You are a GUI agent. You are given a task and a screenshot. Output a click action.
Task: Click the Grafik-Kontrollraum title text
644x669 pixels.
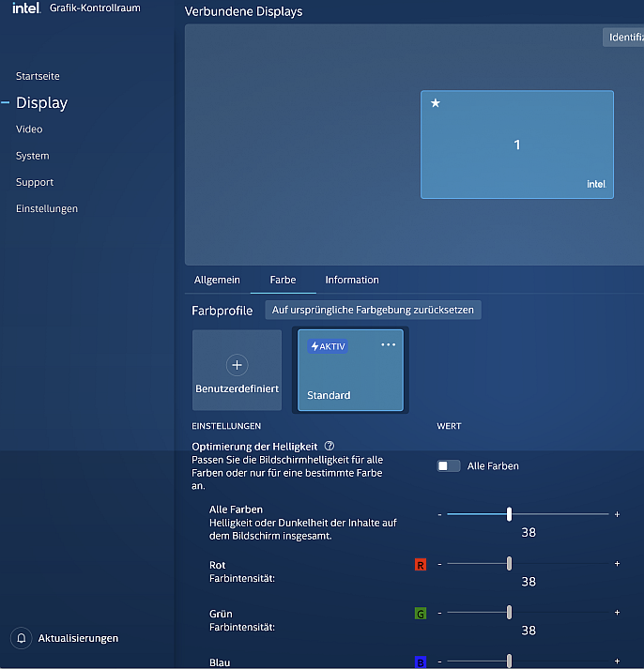[95, 8]
